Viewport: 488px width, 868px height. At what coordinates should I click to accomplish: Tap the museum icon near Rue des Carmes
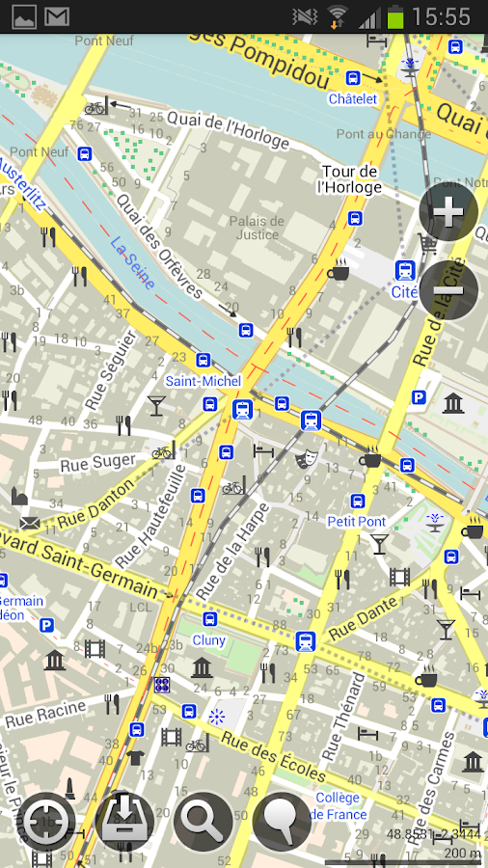(x=473, y=762)
